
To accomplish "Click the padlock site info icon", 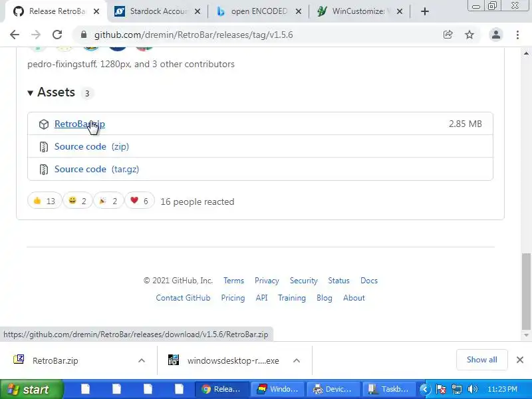I will [84, 35].
